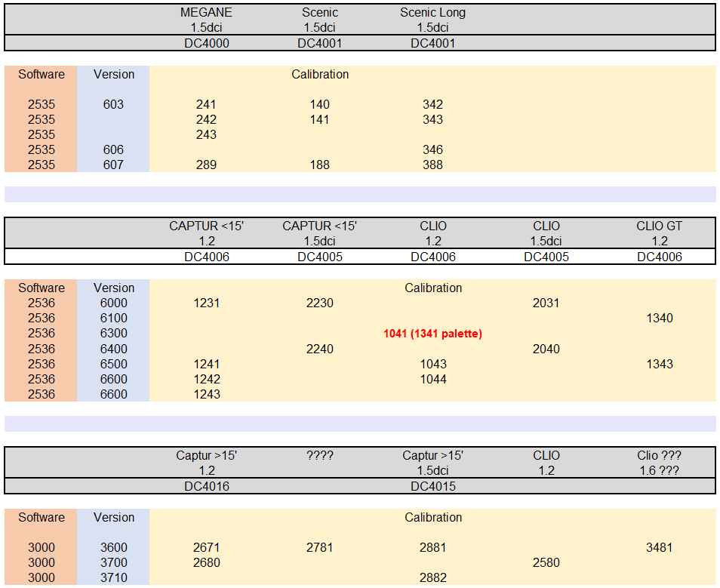
Task: Select calibration value 2781
Action: [x=319, y=547]
